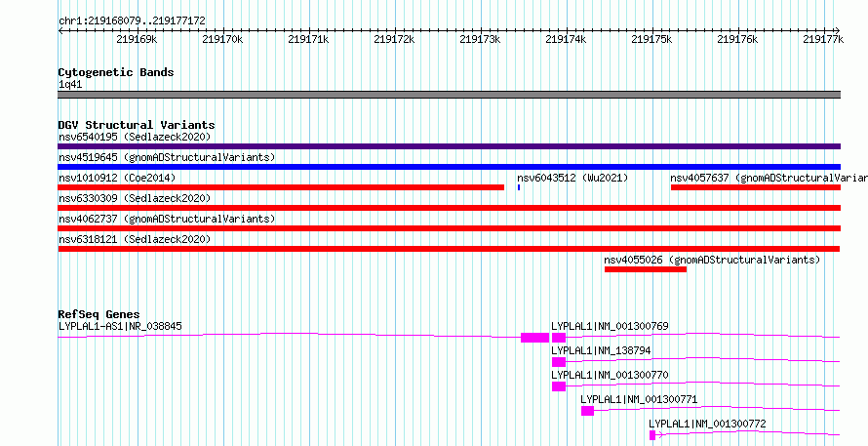The image size is (868, 446).
Task: Click the nsv4062737 gnomAD red variant bar
Action: pos(449,228)
